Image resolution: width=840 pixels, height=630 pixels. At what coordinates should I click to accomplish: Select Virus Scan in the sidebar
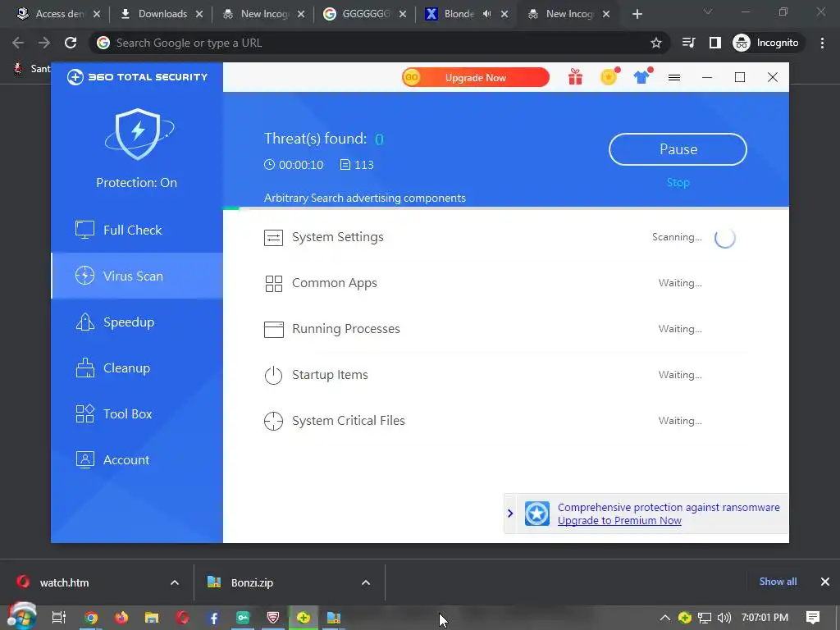(137, 276)
